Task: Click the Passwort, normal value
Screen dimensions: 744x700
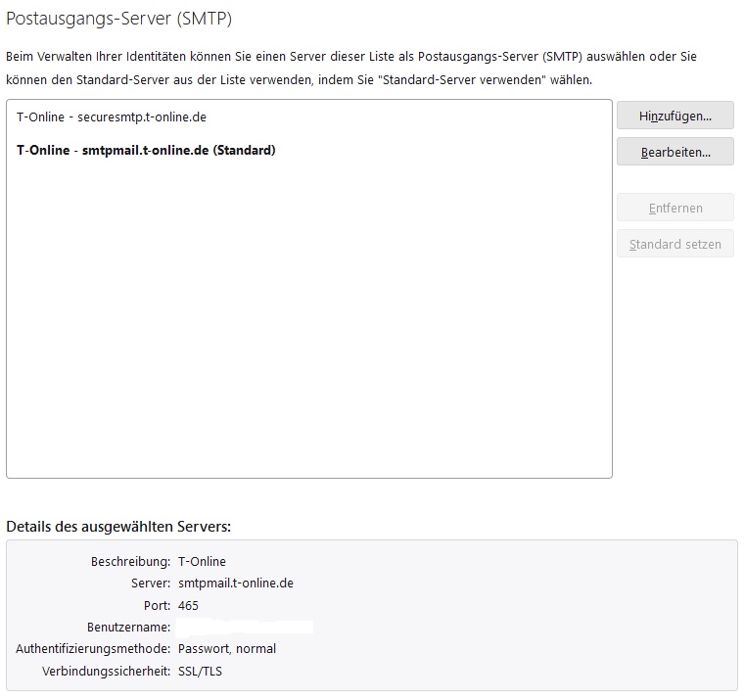Action: click(x=227, y=649)
